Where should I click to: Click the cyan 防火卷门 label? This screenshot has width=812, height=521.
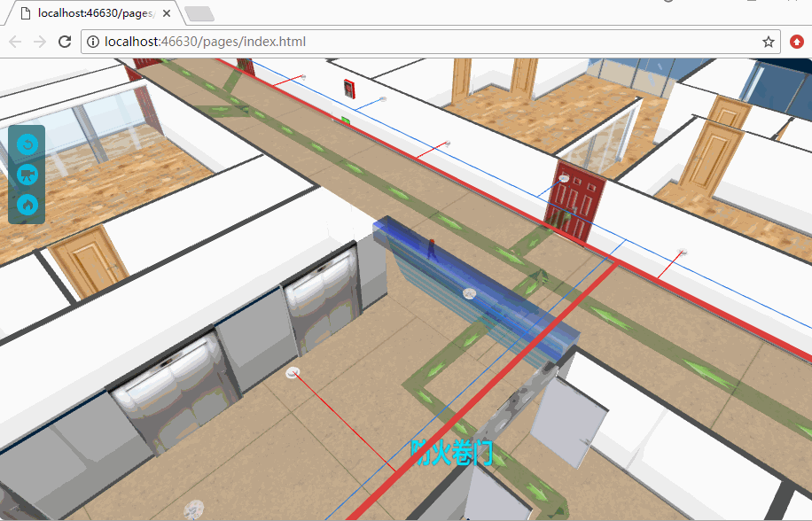point(454,454)
